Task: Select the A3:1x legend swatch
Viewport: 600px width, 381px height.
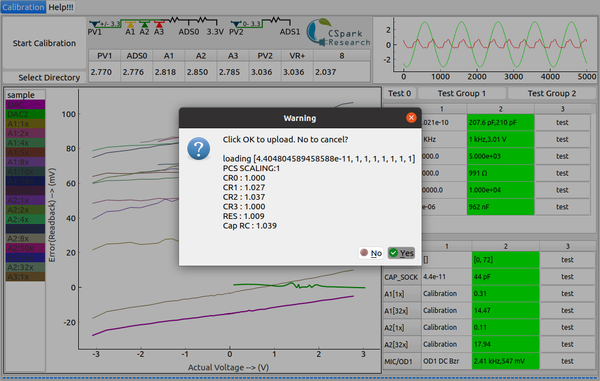Action: coord(26,277)
